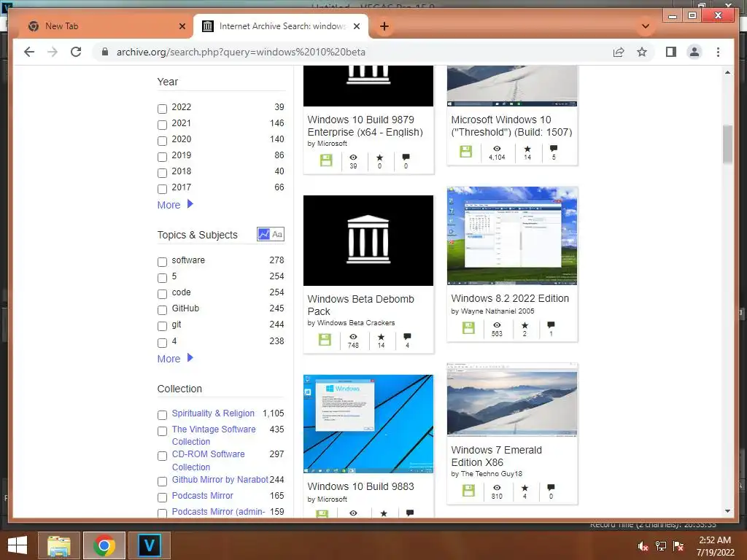Click favorites star on Windows 7 Emerald Edition
This screenshot has width=747, height=560.
(x=525, y=488)
